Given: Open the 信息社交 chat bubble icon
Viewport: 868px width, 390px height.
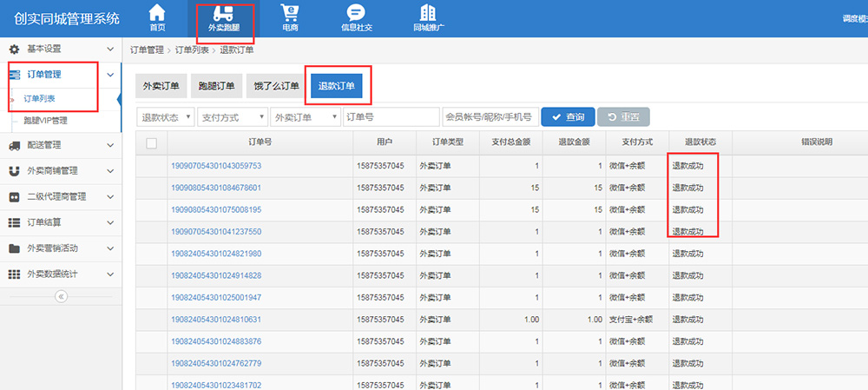Looking at the screenshot, I should pyautogui.click(x=355, y=13).
